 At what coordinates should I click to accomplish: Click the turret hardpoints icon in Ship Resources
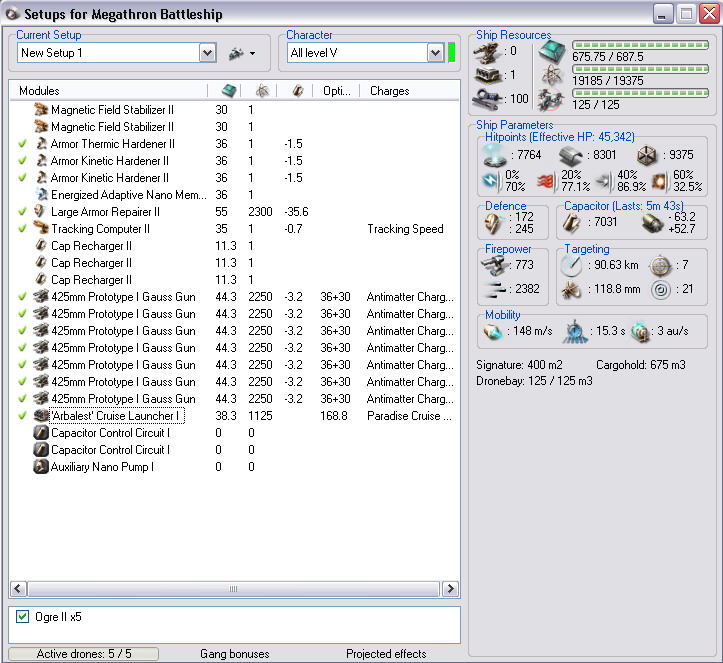click(x=487, y=52)
